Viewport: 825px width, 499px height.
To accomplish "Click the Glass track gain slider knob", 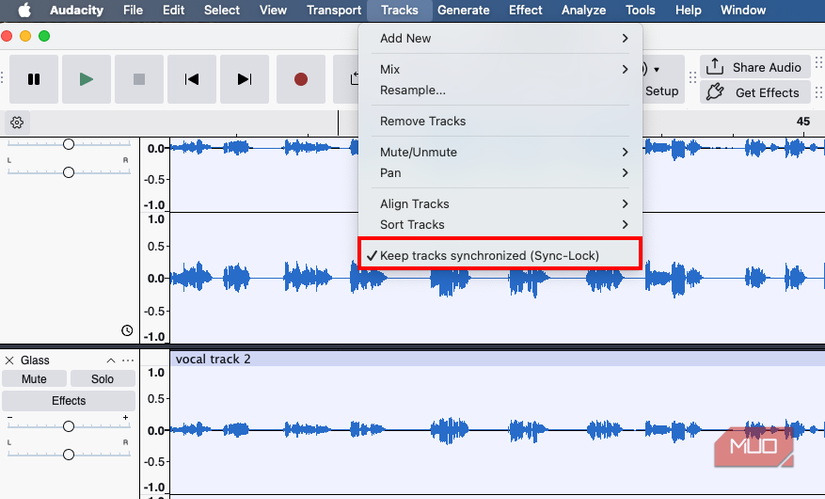I will coord(68,426).
